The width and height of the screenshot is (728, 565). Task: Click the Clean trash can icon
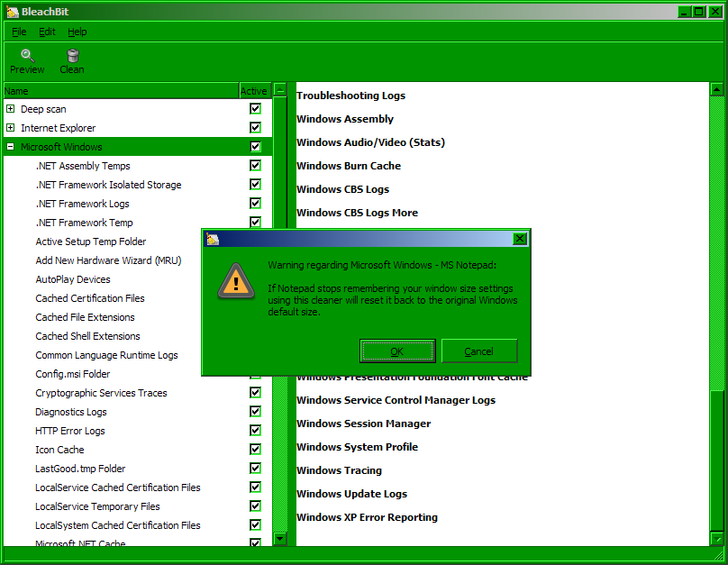(72, 56)
